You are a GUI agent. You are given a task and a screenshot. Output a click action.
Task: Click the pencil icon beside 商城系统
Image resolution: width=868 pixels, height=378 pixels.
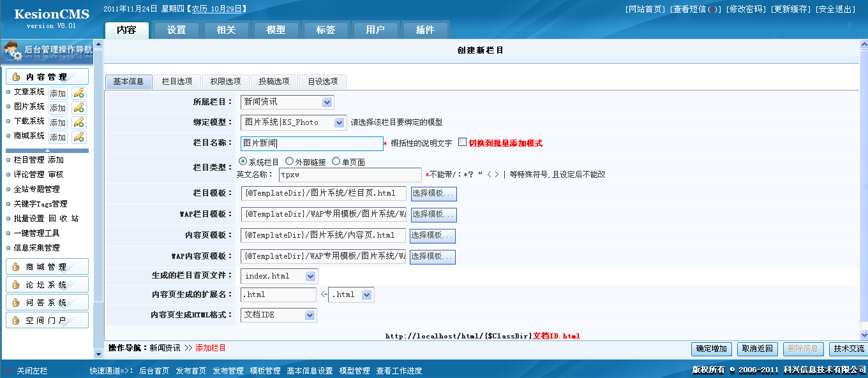(79, 137)
